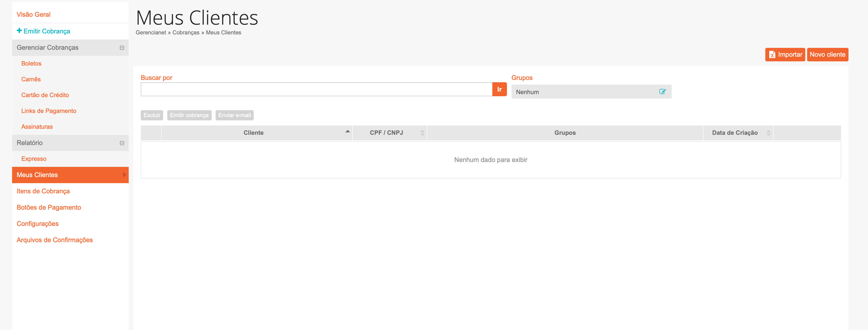The image size is (868, 330).
Task: Open the Grupos Nenhum selector
Action: coord(591,92)
